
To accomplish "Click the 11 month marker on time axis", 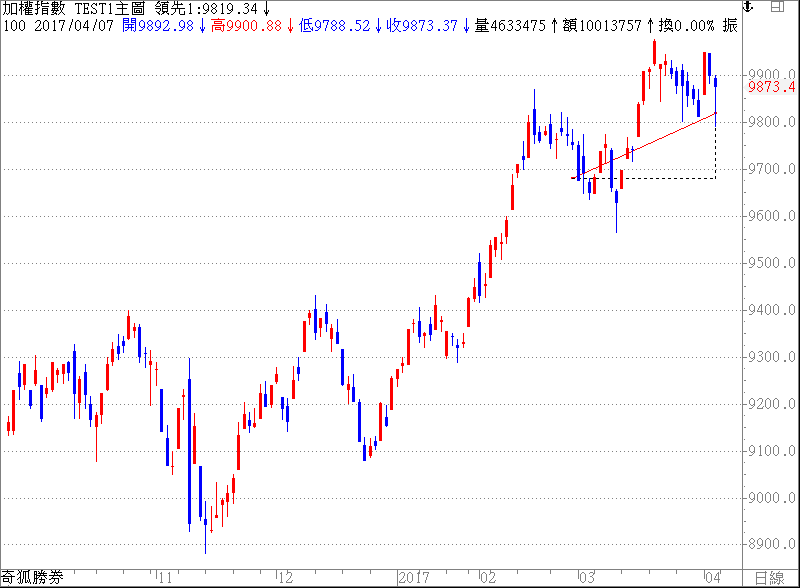I will (x=165, y=578).
